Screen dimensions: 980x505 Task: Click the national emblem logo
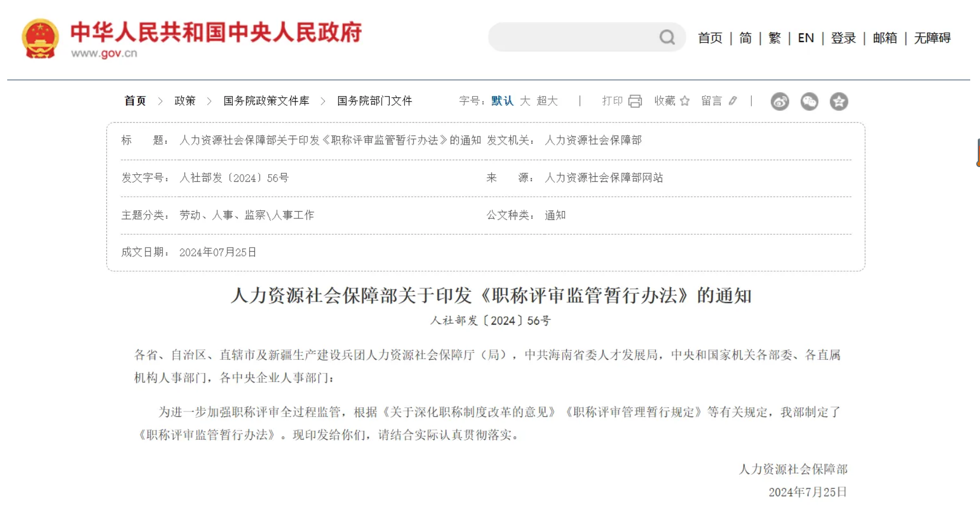tap(40, 39)
